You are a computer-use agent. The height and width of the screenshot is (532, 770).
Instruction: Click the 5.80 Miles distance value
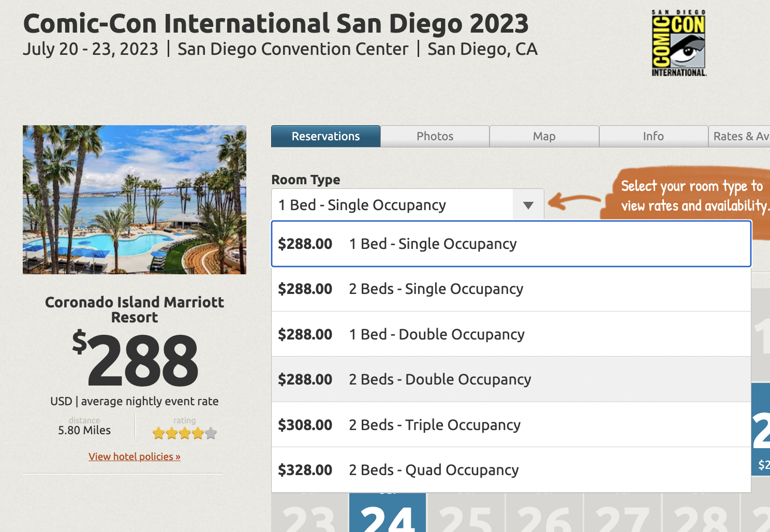84,431
